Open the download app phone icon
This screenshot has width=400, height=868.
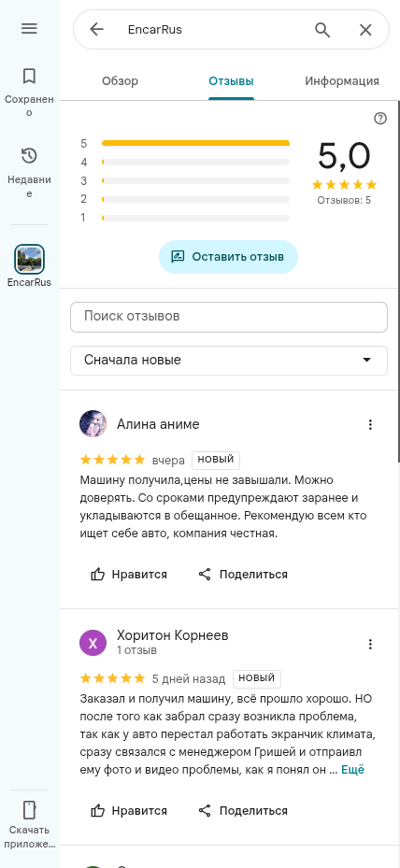[x=29, y=809]
